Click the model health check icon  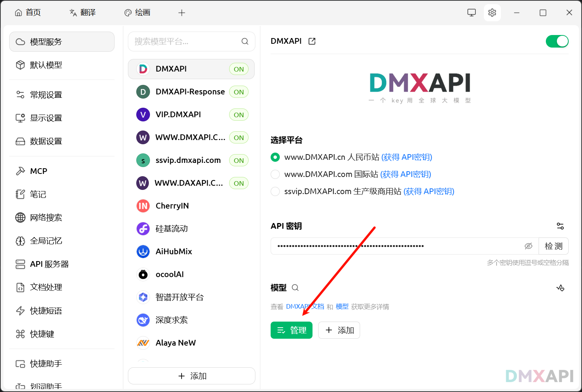(560, 288)
